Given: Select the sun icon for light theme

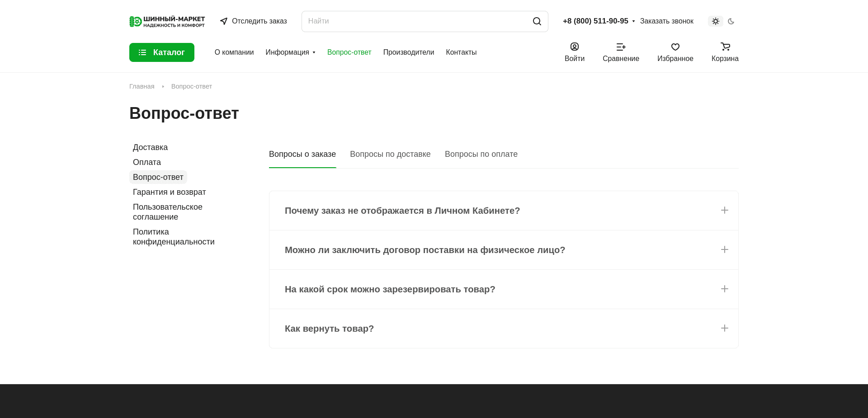Looking at the screenshot, I should point(715,21).
